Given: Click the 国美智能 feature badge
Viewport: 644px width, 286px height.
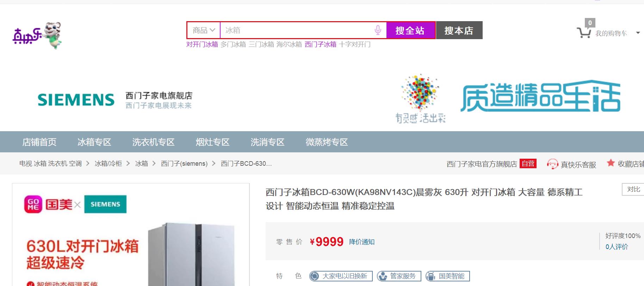Looking at the screenshot, I should tap(447, 276).
